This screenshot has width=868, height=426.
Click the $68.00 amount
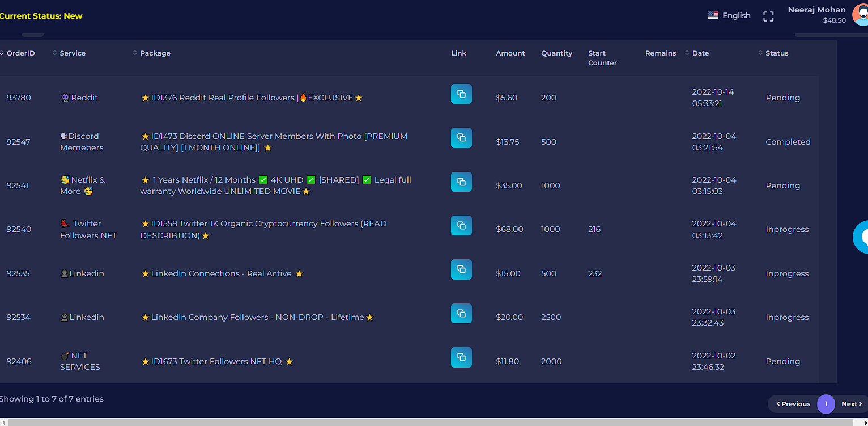509,229
